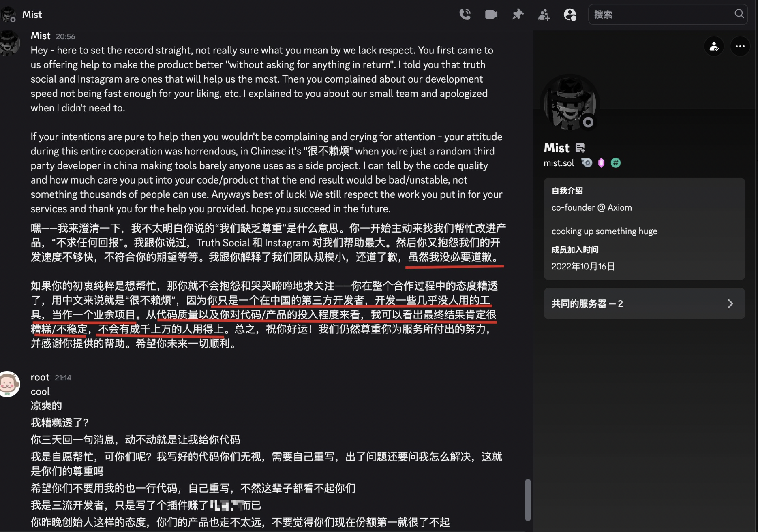Click the purple gem profile badge
This screenshot has width=758, height=532.
click(601, 163)
